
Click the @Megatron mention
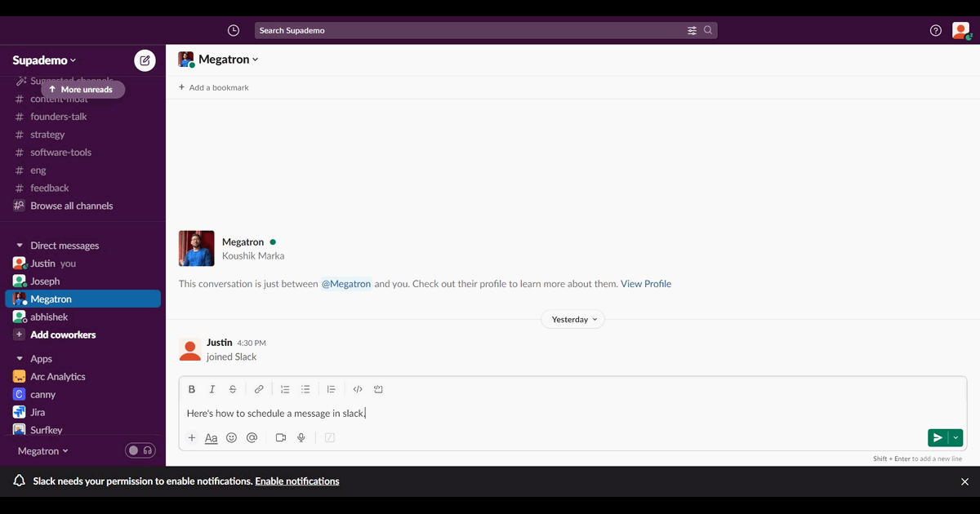tap(346, 284)
